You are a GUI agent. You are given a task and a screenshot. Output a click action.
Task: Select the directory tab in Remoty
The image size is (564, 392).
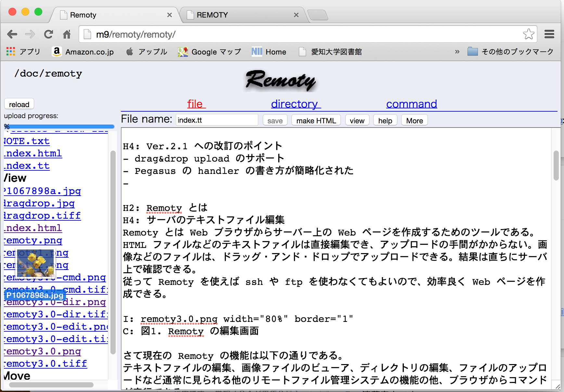click(296, 104)
